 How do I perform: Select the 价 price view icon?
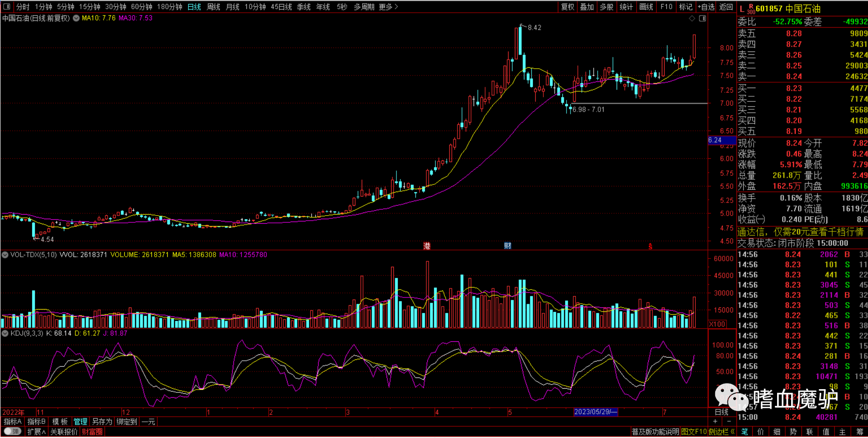click(x=761, y=432)
